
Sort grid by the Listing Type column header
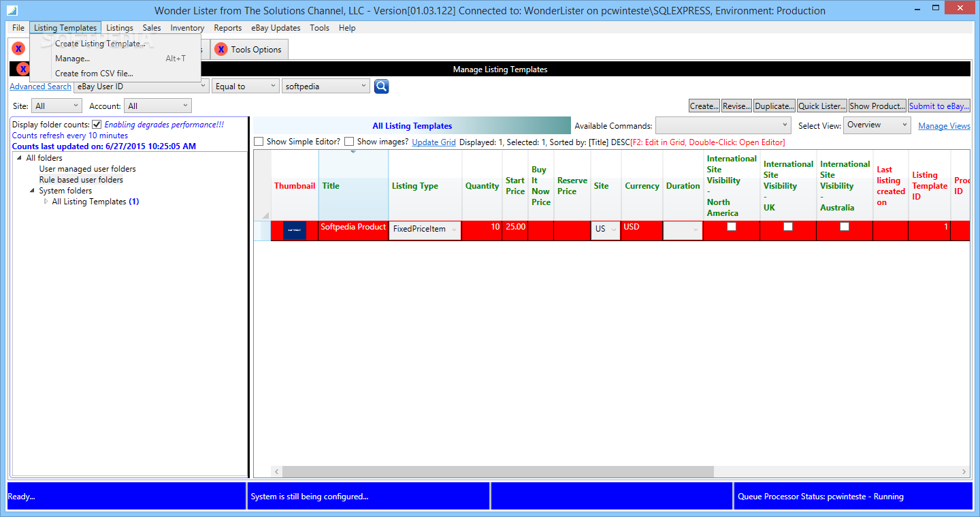pos(425,185)
